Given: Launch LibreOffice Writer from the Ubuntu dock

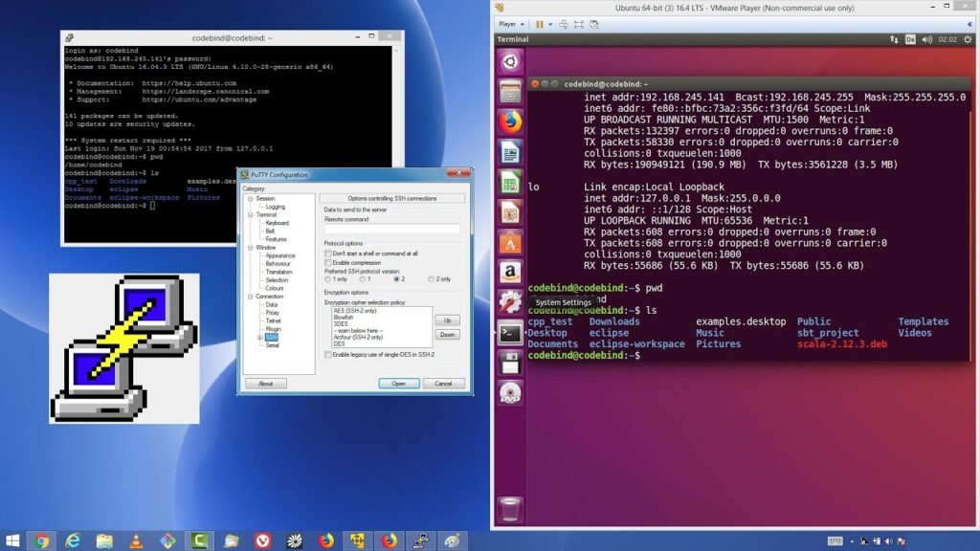Looking at the screenshot, I should 510,152.
